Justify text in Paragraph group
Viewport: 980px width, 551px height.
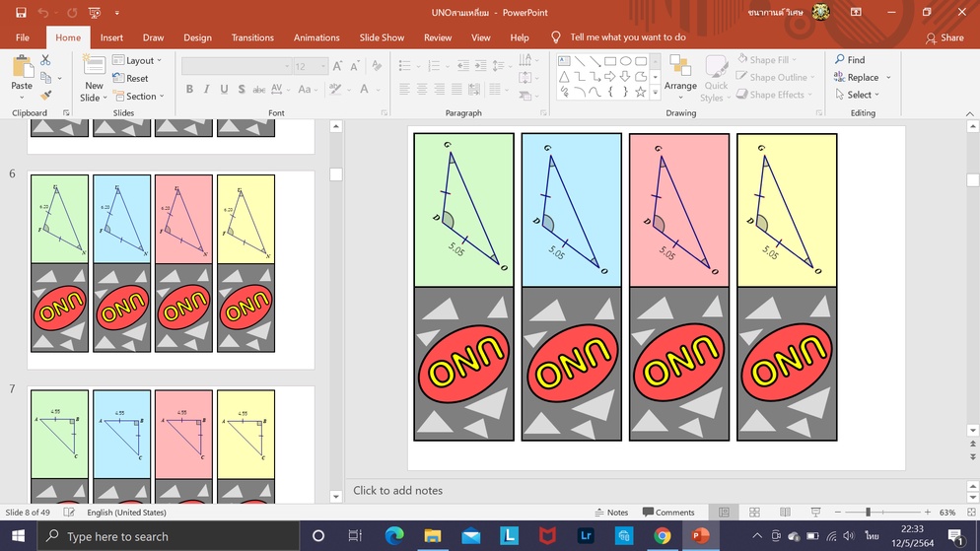coord(456,90)
